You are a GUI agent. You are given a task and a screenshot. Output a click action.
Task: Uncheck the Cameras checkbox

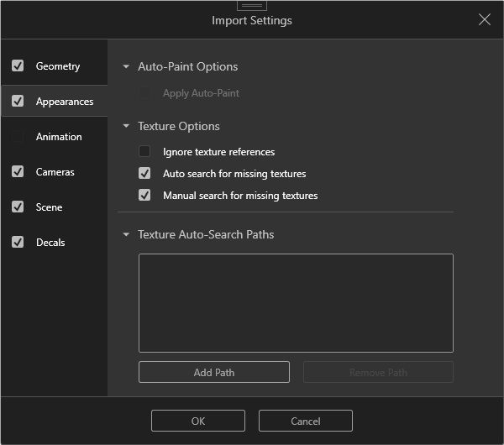[18, 172]
